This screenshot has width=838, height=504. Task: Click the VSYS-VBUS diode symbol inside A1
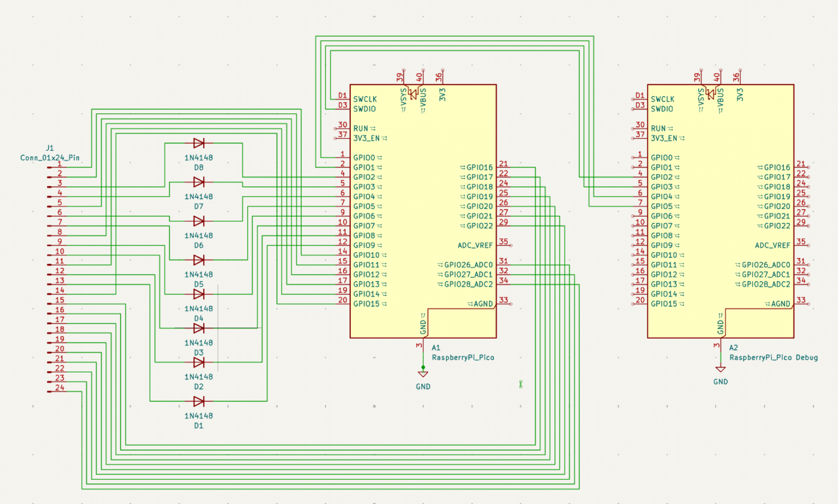[x=413, y=94]
